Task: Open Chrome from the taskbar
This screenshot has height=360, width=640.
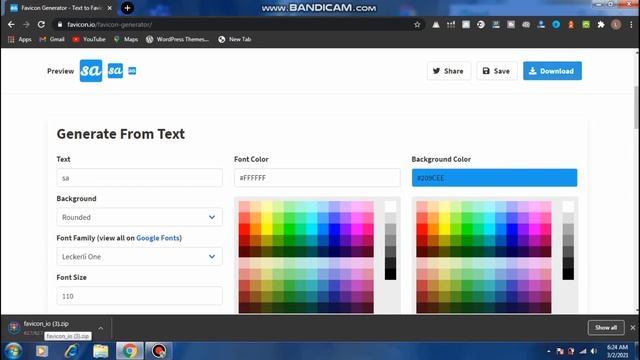Action: tap(130, 351)
